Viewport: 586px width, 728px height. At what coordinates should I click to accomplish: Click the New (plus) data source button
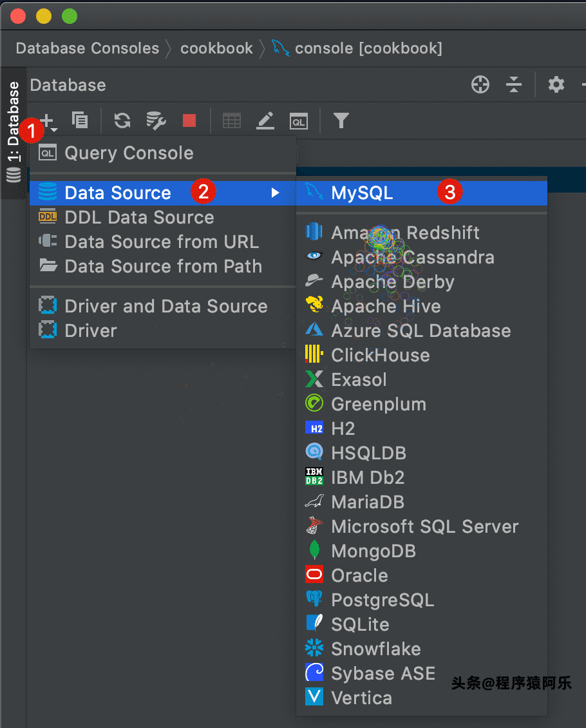48,122
